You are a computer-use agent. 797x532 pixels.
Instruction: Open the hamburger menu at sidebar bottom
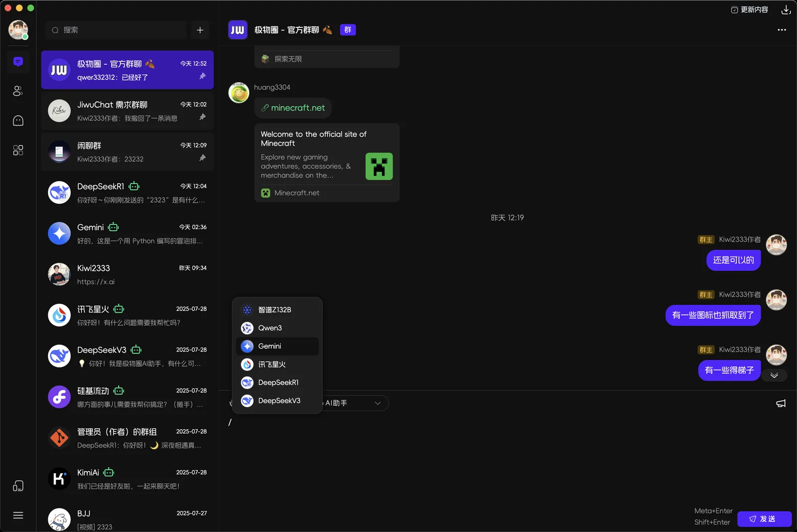click(x=18, y=515)
